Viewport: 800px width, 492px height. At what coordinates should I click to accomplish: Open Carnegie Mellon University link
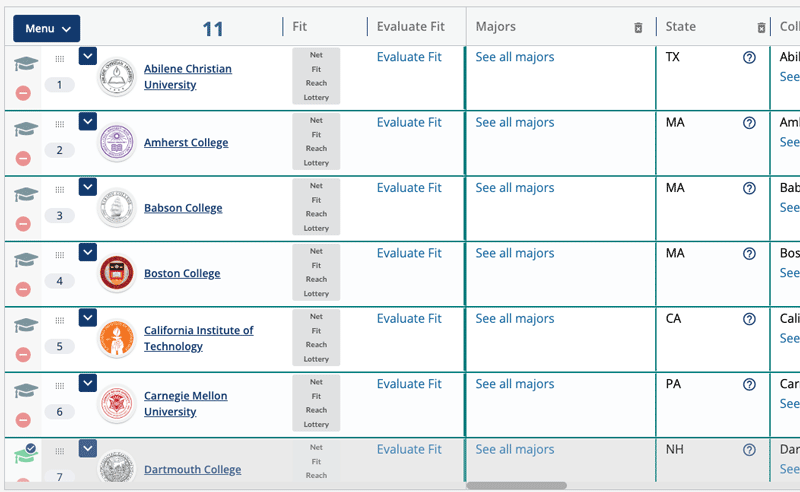click(x=186, y=403)
